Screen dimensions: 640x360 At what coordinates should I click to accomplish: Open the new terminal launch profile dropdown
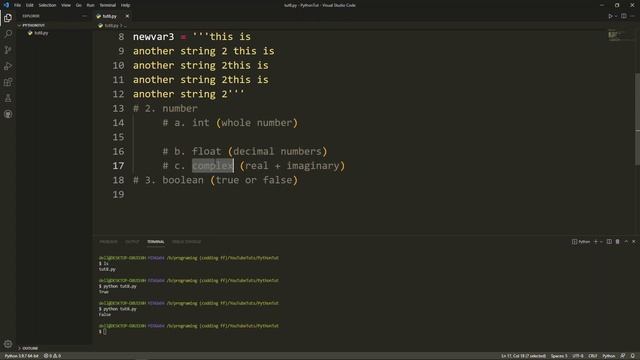(601, 242)
